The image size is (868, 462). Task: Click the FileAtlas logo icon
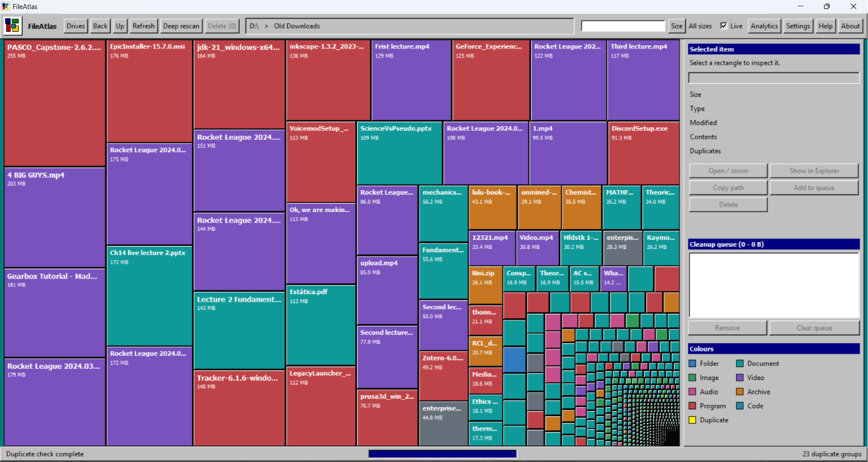tap(12, 26)
